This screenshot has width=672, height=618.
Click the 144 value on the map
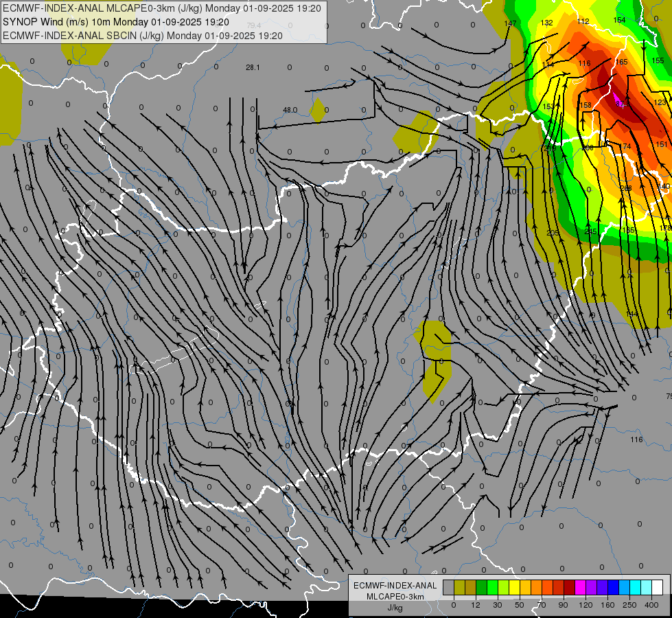tap(632, 314)
